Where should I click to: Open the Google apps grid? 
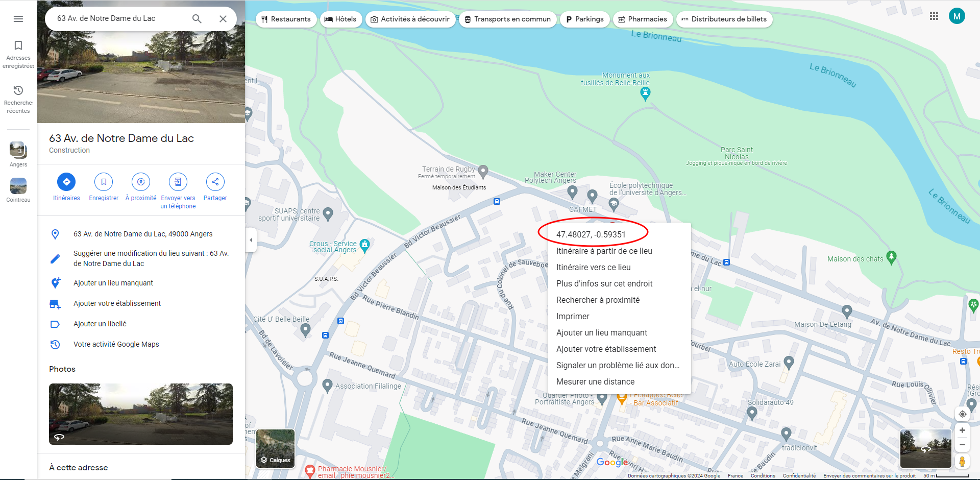934,16
